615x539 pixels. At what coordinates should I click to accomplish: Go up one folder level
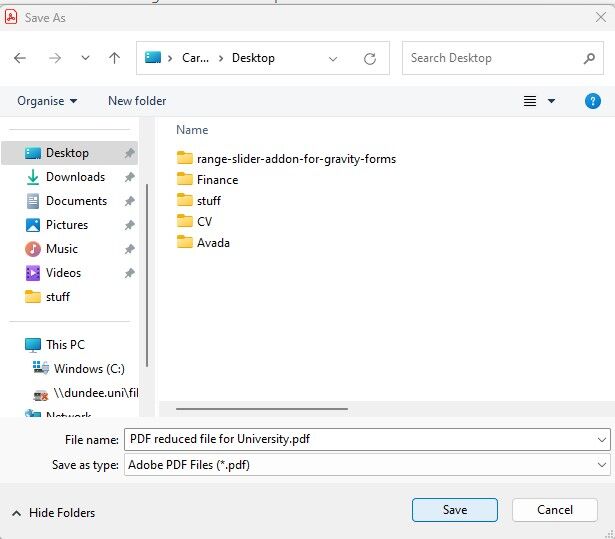(115, 58)
